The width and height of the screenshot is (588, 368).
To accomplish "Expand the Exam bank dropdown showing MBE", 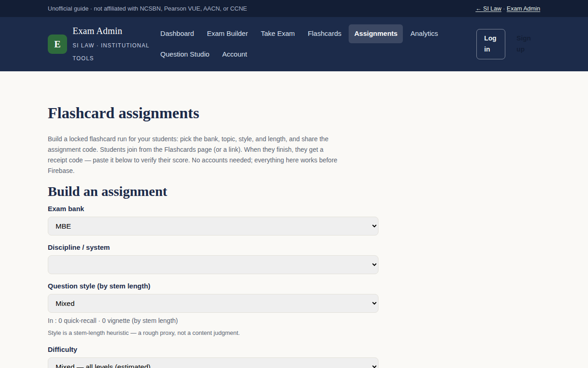I will pyautogui.click(x=213, y=226).
